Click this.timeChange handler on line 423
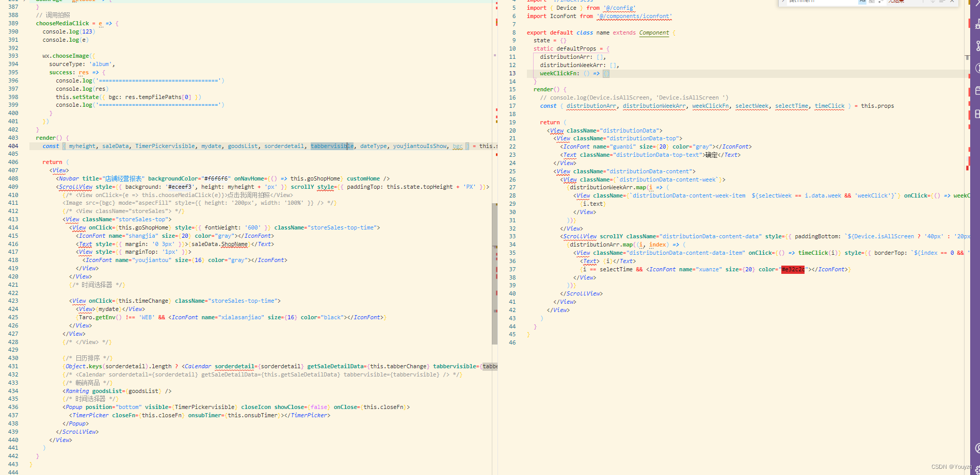Screen dimensions: 980x475 pyautogui.click(x=143, y=301)
